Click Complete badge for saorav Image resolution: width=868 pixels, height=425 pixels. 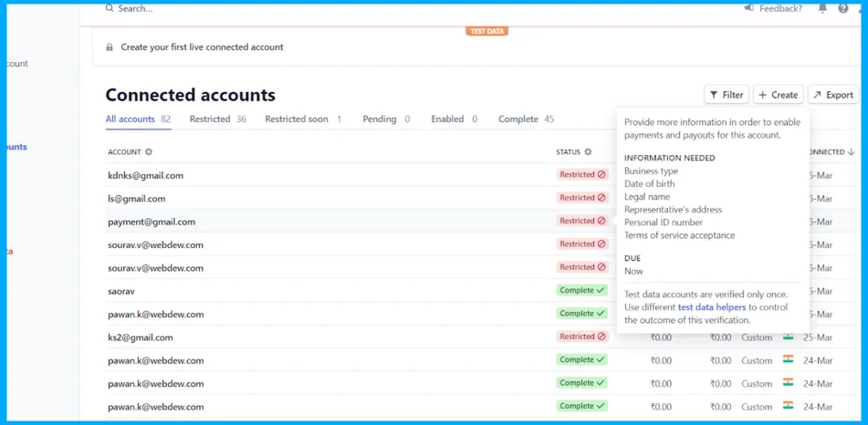point(581,290)
